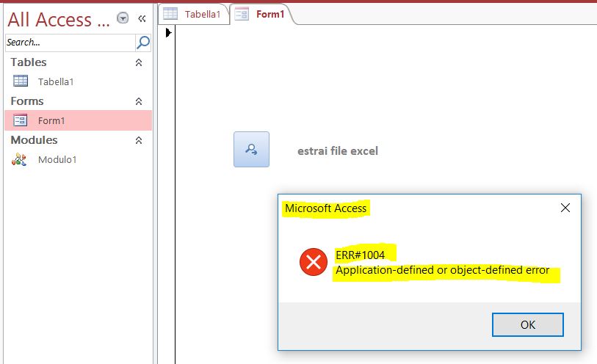Click the All Access Objects header
The width and height of the screenshot is (597, 364).
tap(59, 19)
